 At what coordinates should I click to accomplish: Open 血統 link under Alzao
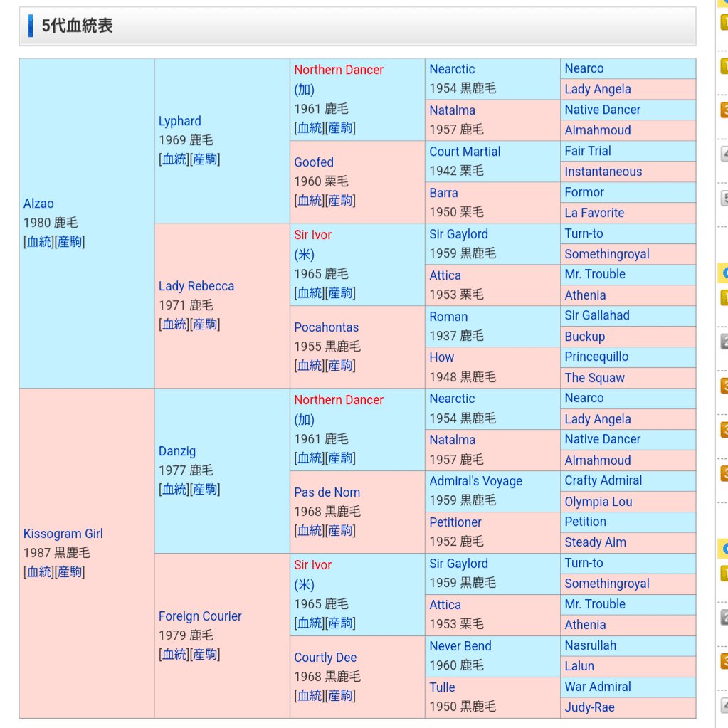coord(39,242)
